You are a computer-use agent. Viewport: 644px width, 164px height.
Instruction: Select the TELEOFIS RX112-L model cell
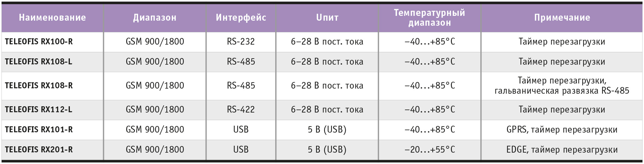tap(38, 110)
